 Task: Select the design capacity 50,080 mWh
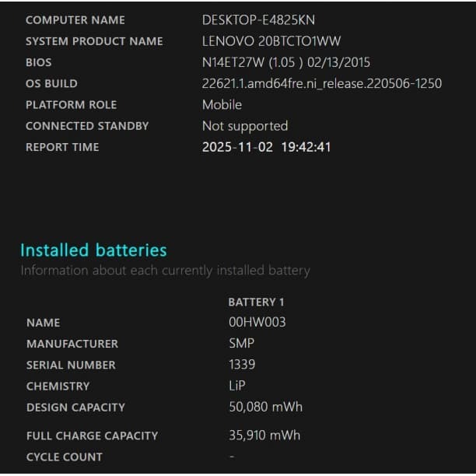coord(265,407)
